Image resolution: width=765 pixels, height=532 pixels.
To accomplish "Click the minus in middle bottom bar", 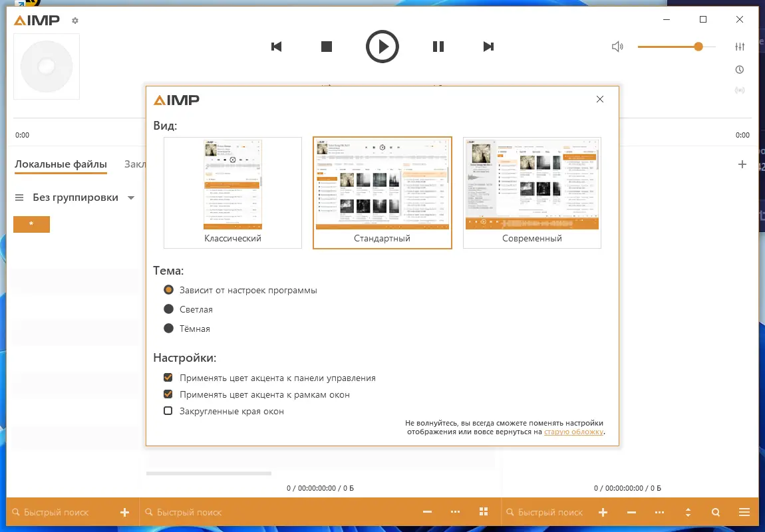I will 427,512.
